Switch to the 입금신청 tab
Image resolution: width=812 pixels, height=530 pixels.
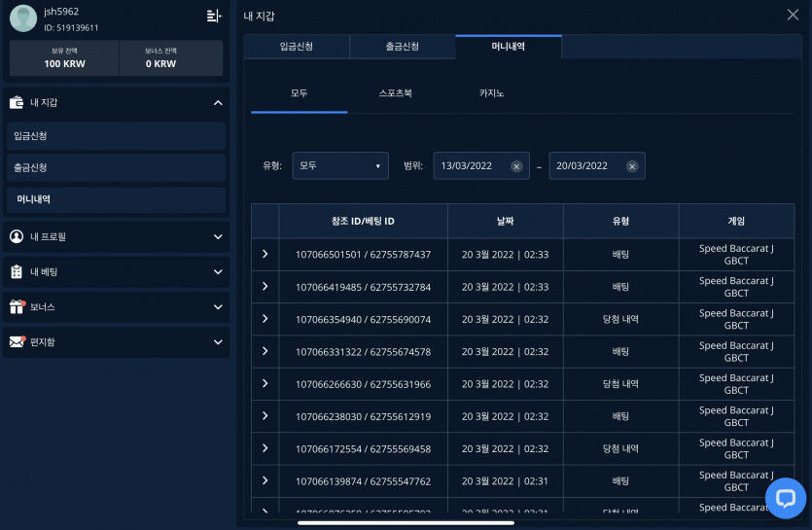(x=297, y=47)
